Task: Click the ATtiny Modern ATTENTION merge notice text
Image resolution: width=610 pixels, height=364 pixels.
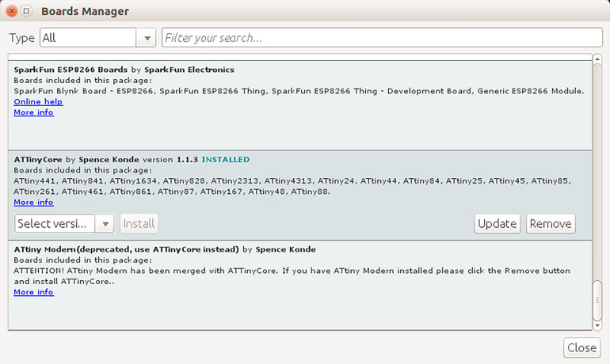Action: [x=292, y=276]
